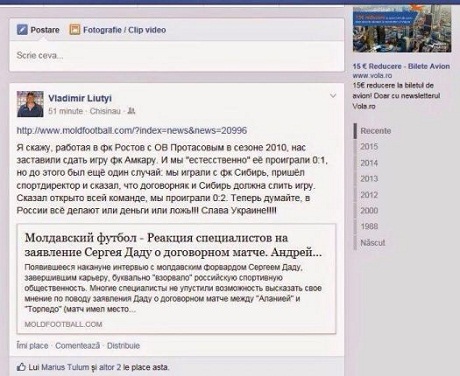Click the Russian post body text
460x376 pixels.
[172, 179]
